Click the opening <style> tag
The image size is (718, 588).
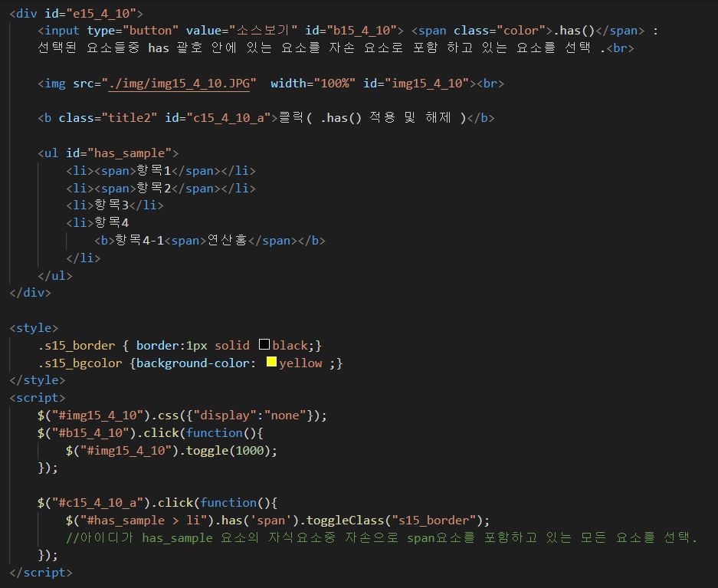[34, 328]
